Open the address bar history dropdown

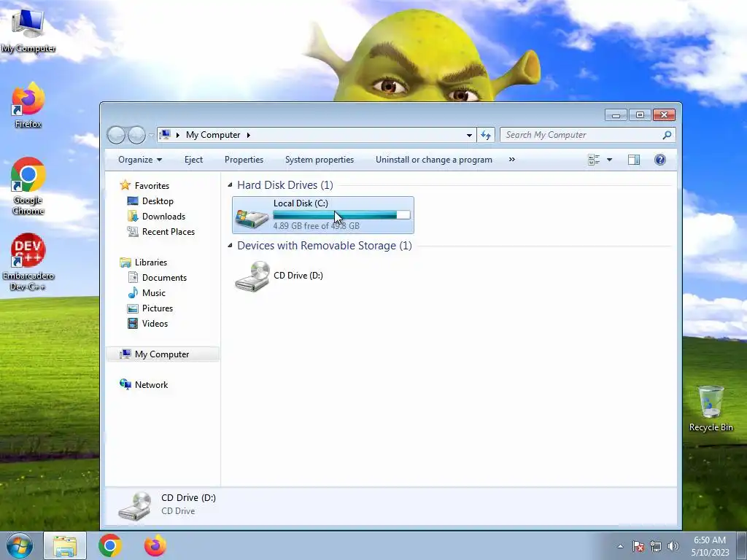(469, 135)
